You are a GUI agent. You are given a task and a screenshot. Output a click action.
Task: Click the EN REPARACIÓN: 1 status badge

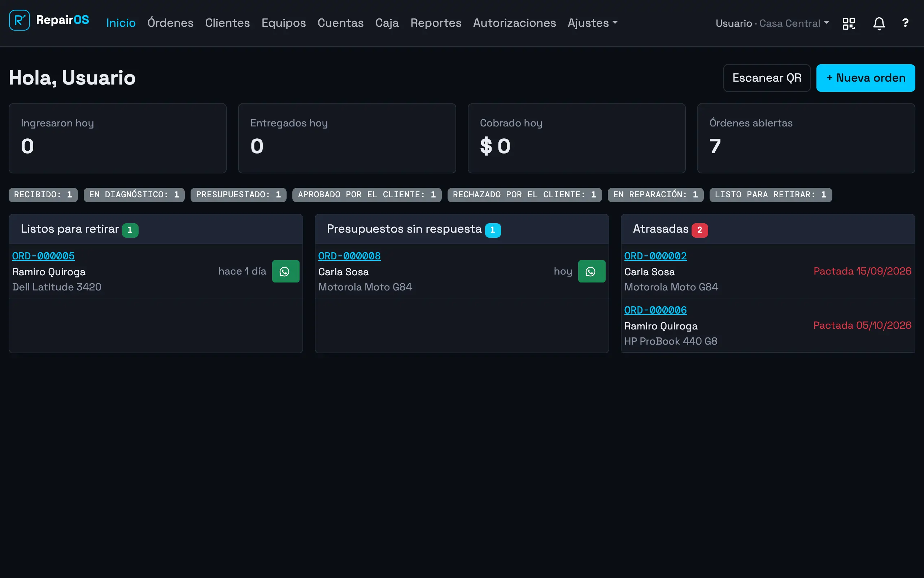pyautogui.click(x=655, y=195)
